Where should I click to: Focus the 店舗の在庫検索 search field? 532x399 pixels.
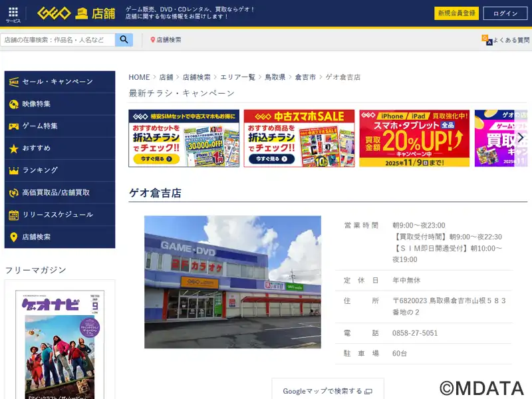(x=58, y=40)
